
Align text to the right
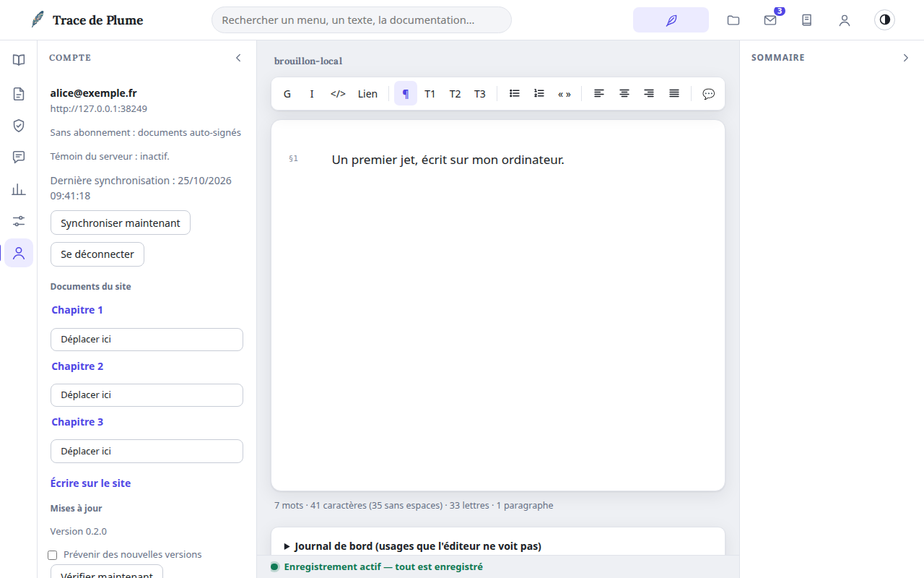tap(649, 93)
